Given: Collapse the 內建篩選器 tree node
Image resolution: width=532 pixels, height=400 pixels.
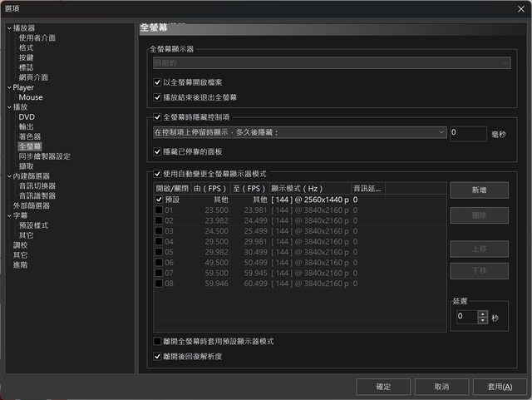Looking at the screenshot, I should click(9, 176).
